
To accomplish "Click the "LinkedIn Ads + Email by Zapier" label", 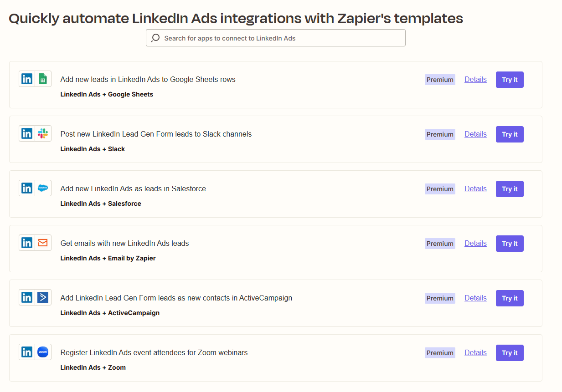I will click(108, 258).
